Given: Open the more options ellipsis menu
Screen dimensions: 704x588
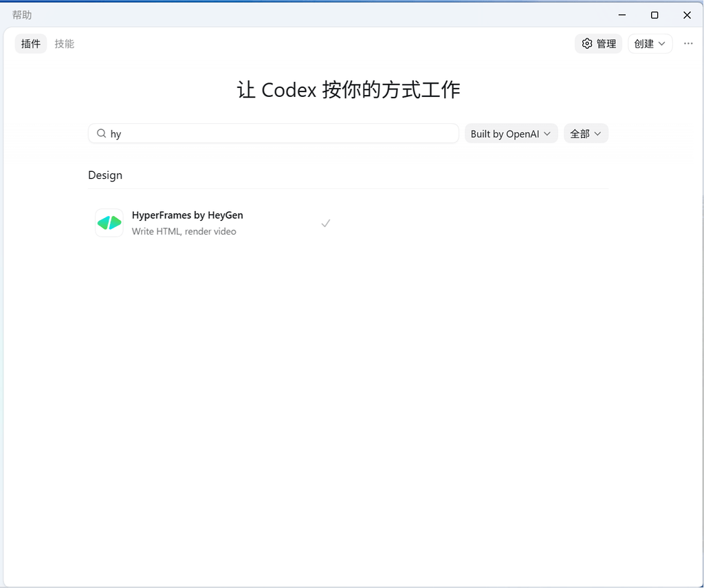Looking at the screenshot, I should point(687,43).
